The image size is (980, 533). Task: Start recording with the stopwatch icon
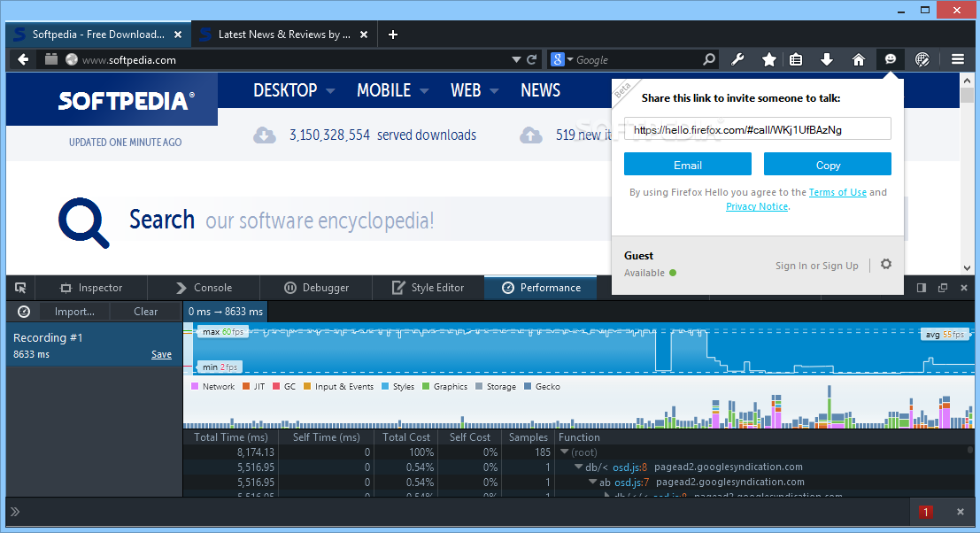pos(24,311)
